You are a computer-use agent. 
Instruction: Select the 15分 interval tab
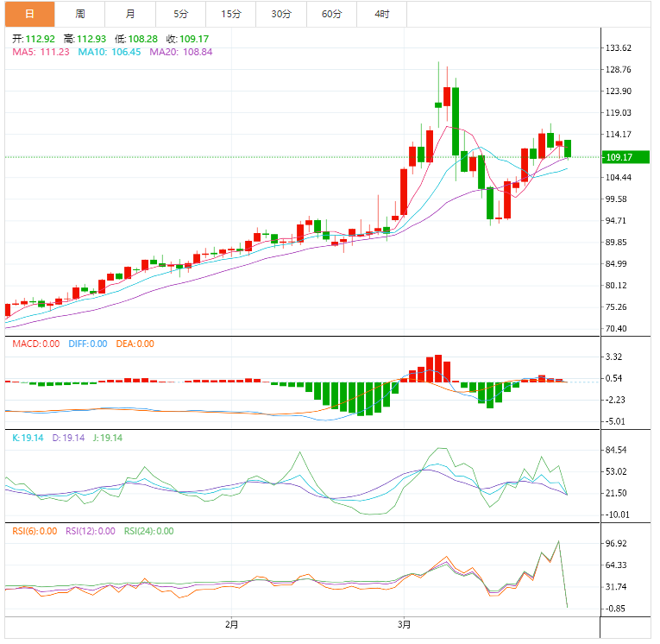(x=230, y=14)
